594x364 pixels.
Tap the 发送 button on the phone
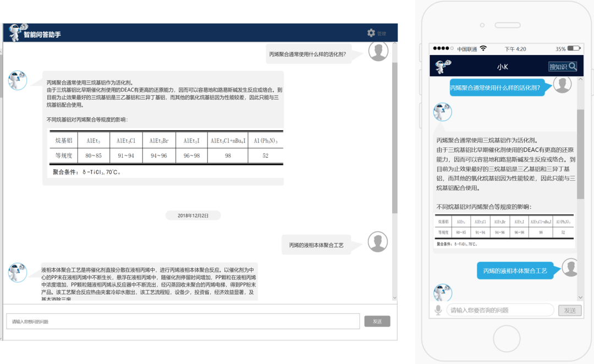coord(570,310)
